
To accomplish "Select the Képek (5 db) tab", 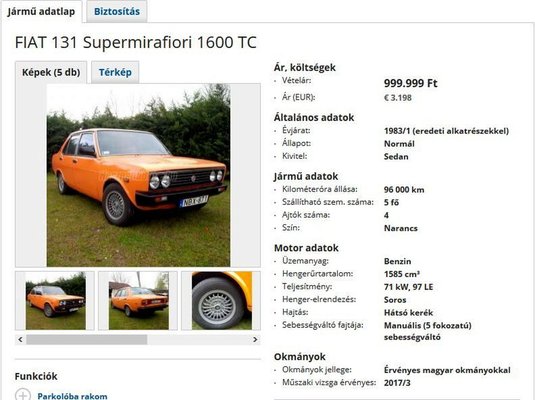I will (51, 72).
